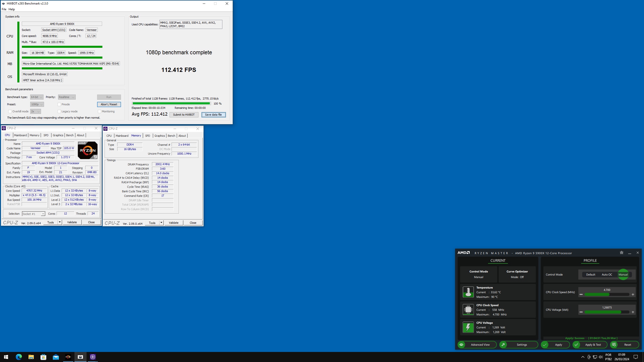Viewport: 644px width, 362px height.
Task: Open the About tab in left CPU-Z
Action: click(80, 135)
